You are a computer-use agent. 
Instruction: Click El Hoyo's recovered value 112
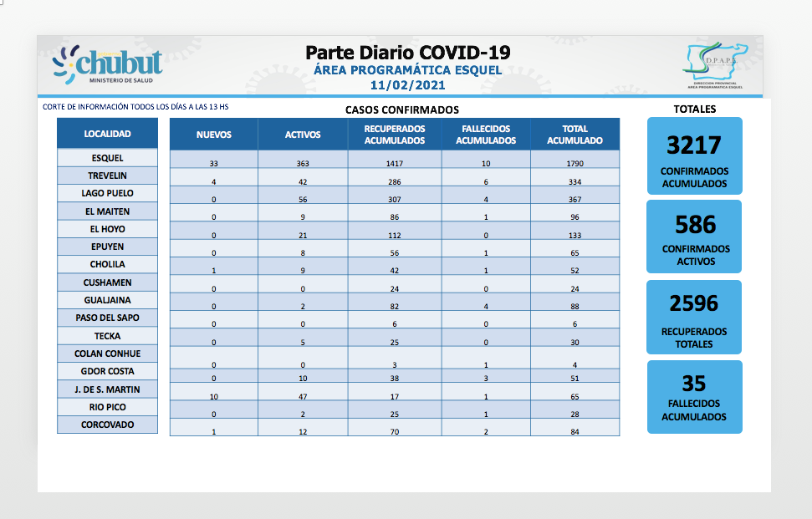[x=395, y=236]
